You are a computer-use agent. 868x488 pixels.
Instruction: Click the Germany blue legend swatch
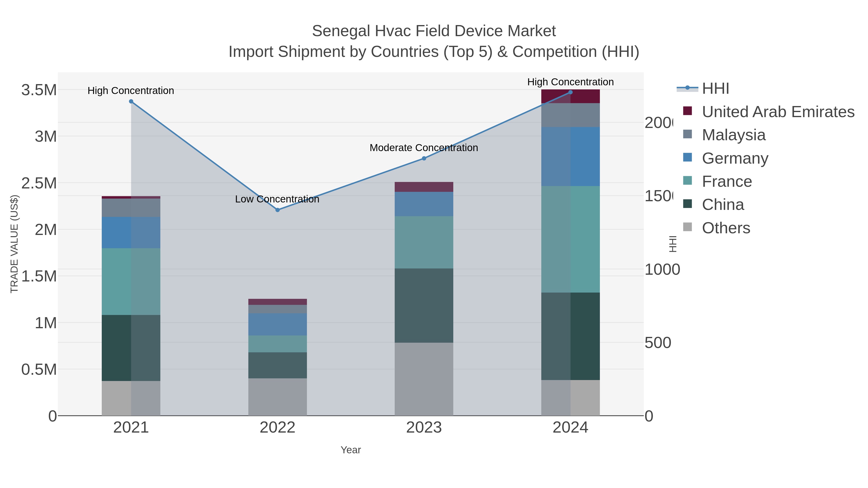pyautogui.click(x=687, y=157)
